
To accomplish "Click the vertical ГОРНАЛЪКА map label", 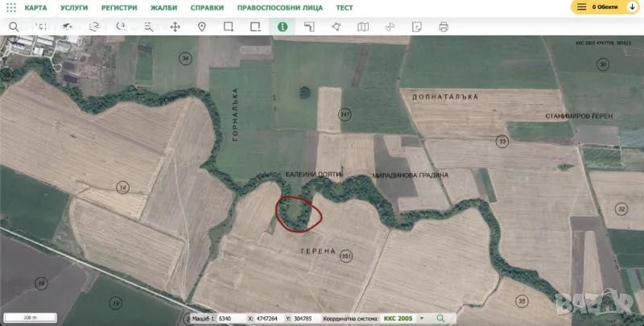I will (235, 114).
